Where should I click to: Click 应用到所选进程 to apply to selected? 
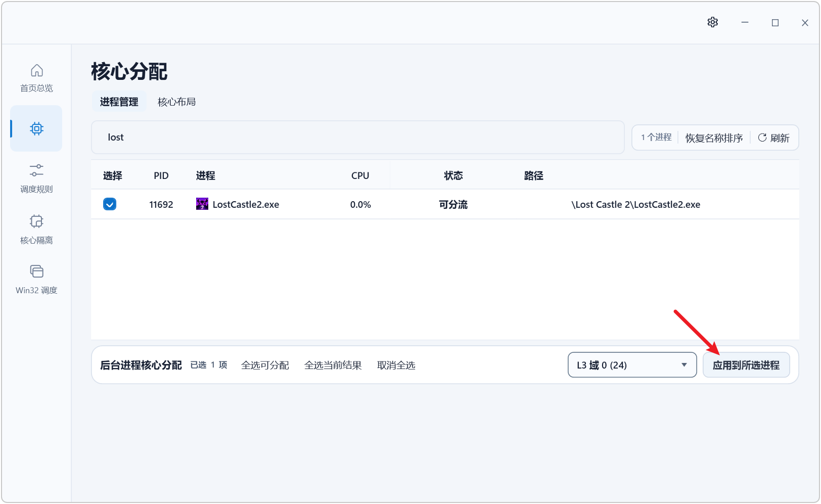[746, 365]
